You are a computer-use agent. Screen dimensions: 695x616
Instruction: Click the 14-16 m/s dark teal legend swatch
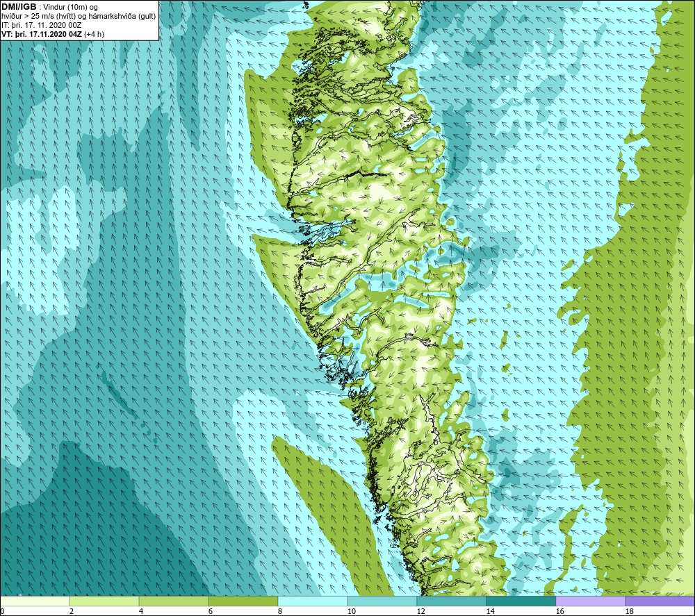tap(521, 601)
